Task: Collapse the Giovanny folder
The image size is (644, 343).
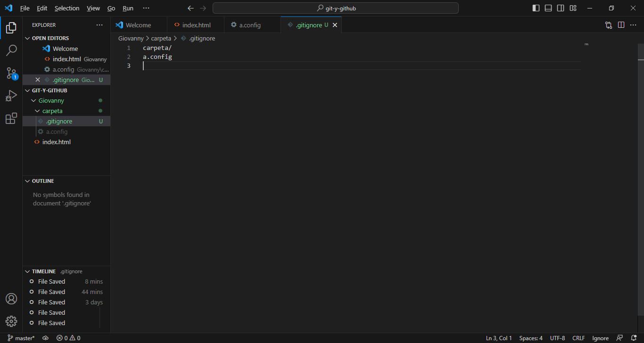Action: point(66,100)
